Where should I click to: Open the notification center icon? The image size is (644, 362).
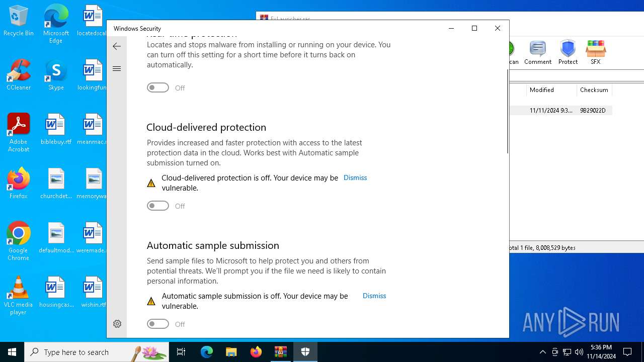[x=627, y=352]
